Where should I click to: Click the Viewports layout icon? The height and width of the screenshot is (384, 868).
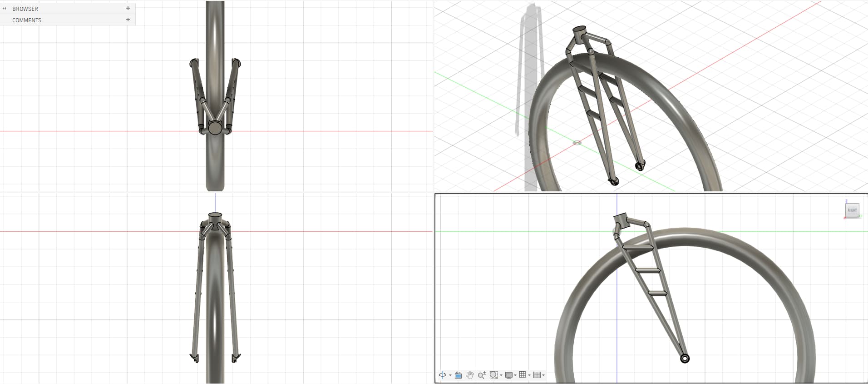(537, 375)
